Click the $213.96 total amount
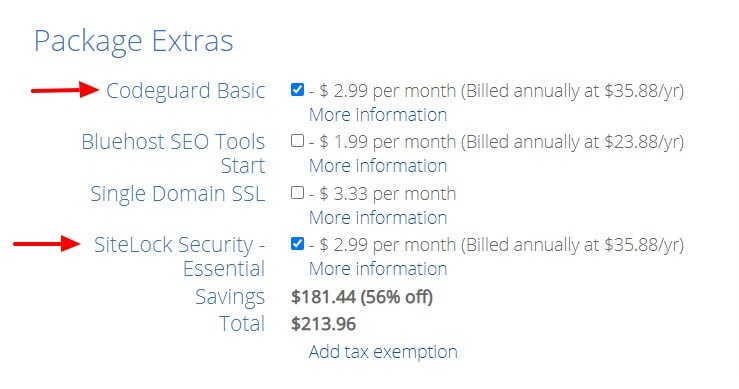The width and height of the screenshot is (739, 389). click(323, 324)
